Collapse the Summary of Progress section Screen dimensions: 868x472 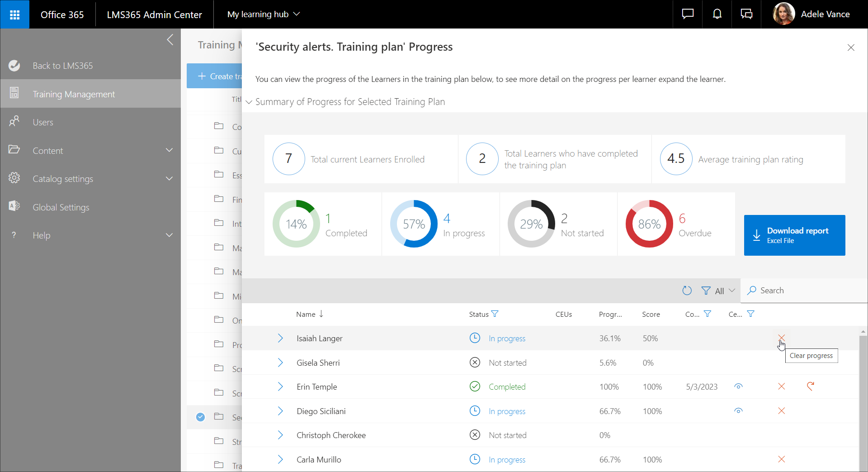[x=249, y=102]
